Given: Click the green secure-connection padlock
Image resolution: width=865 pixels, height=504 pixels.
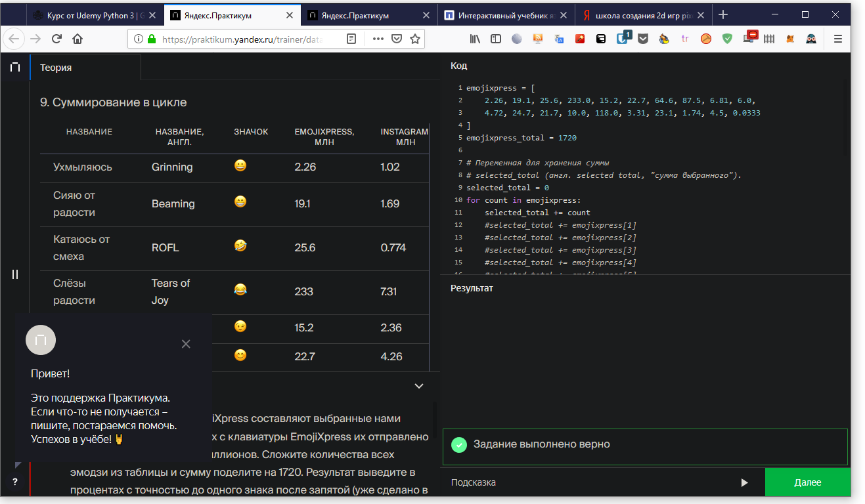Looking at the screenshot, I should point(152,39).
